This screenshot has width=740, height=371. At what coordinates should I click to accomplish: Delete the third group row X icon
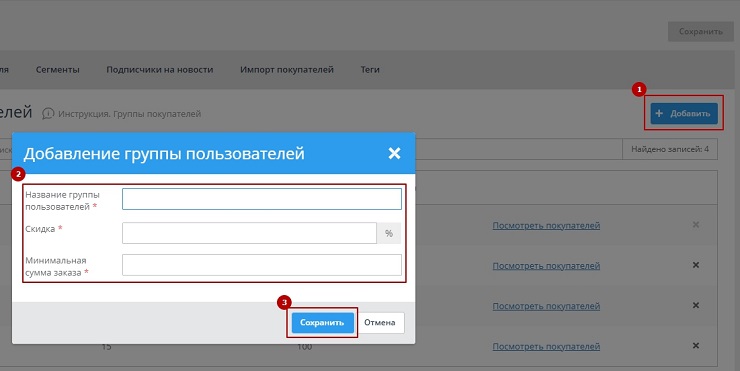coord(696,305)
